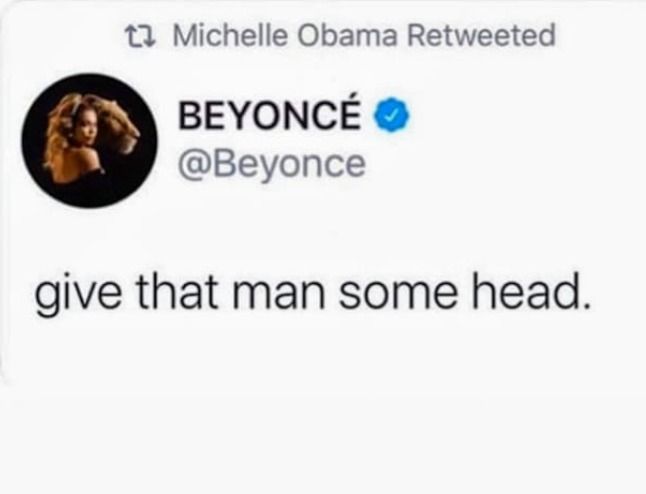Click the blue verified checkmark badge
The image size is (646, 494).
click(392, 115)
